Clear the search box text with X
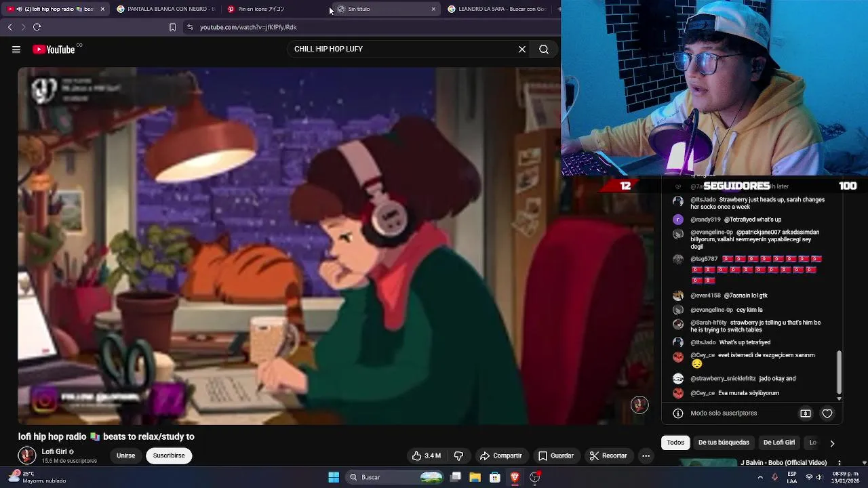 pyautogui.click(x=522, y=49)
